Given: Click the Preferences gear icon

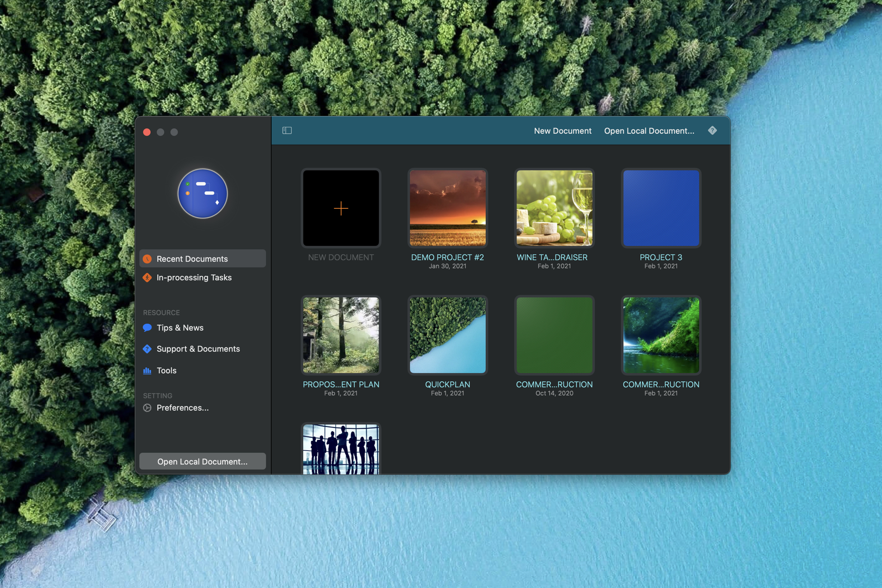Looking at the screenshot, I should click(147, 408).
